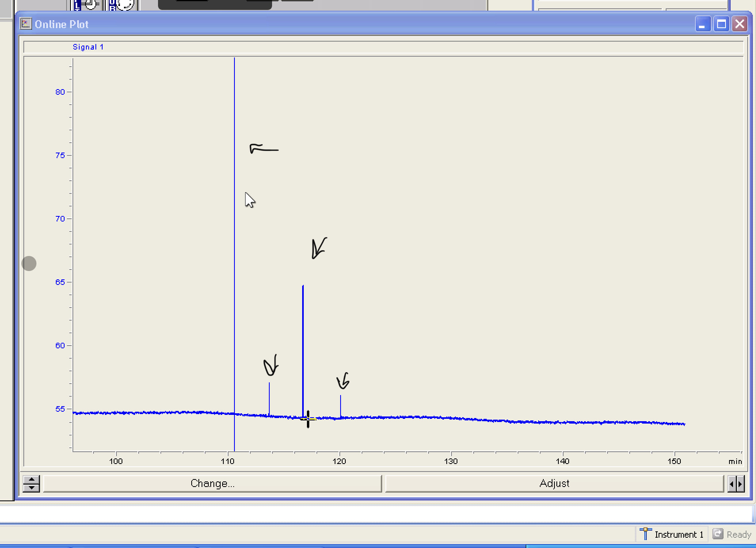This screenshot has height=548, width=756.
Task: Click the Ready status icon
Action: coord(718,534)
